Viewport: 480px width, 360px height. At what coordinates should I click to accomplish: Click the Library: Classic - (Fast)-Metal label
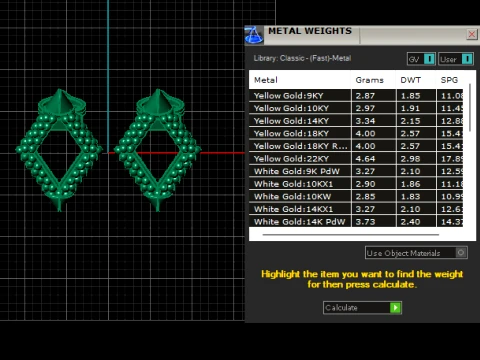pyautogui.click(x=302, y=58)
